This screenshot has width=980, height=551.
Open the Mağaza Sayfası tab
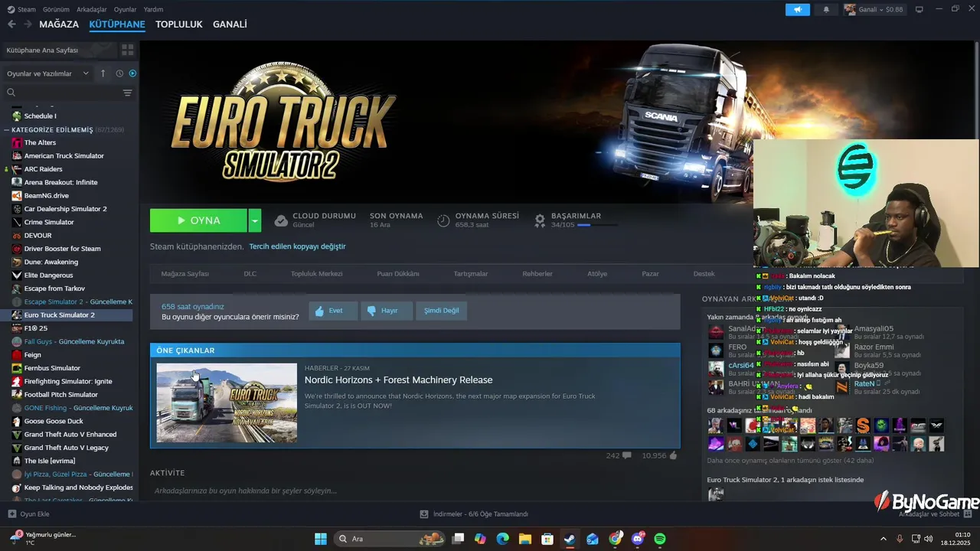coord(185,274)
